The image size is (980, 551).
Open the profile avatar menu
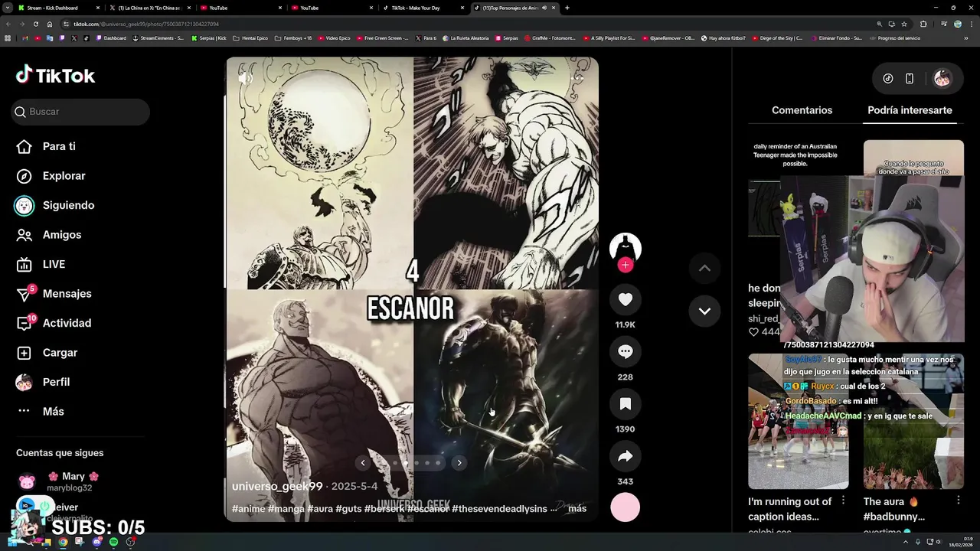point(942,78)
